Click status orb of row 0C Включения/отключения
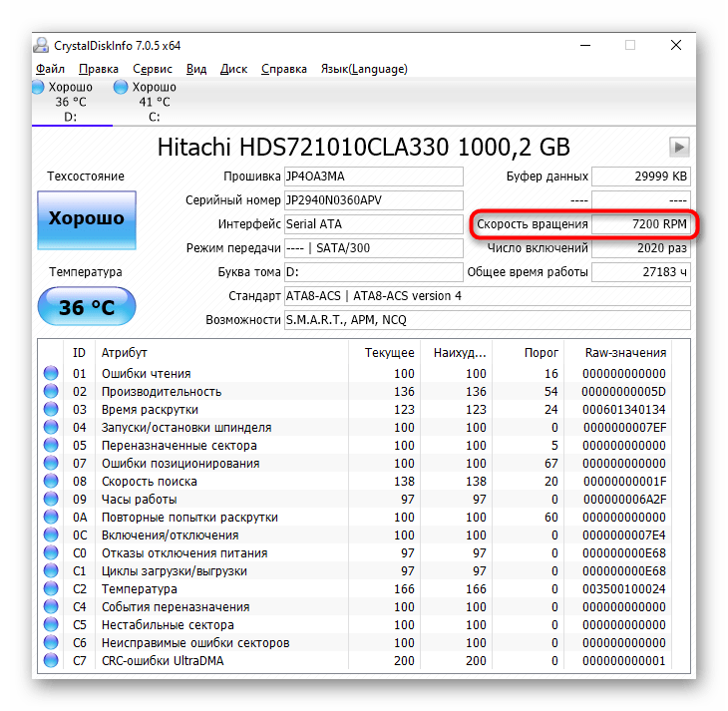 [51, 534]
